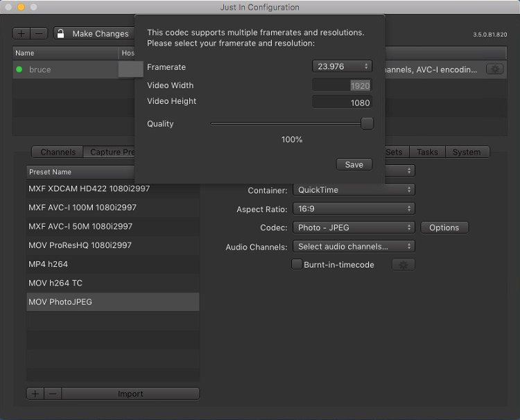
Task: Enable the Burnt-in-timecode checkbox
Action: pyautogui.click(x=297, y=264)
